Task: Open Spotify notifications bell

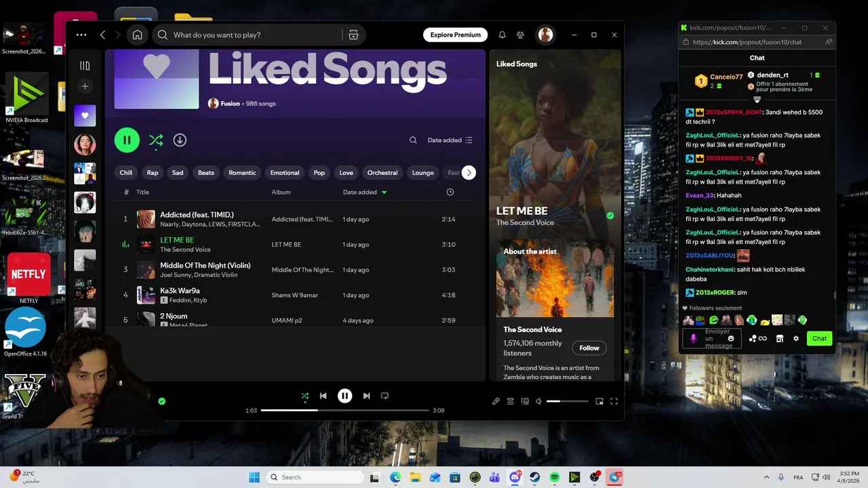Action: [502, 35]
